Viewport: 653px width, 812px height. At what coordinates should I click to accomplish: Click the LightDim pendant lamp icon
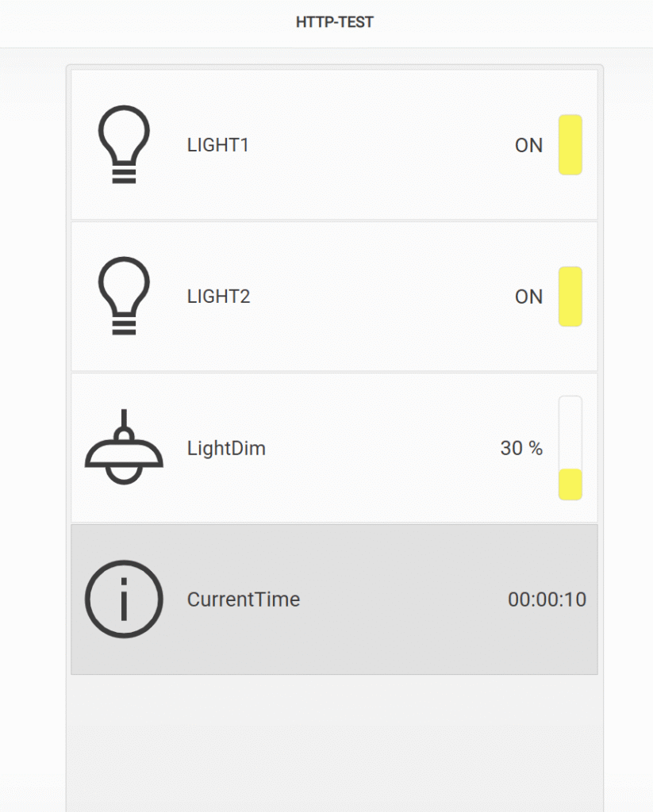tap(124, 447)
